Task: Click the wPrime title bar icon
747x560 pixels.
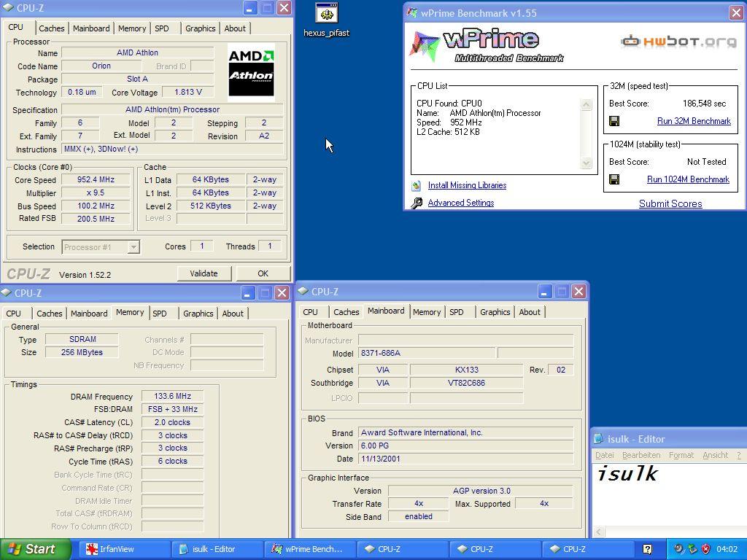Action: (411, 12)
